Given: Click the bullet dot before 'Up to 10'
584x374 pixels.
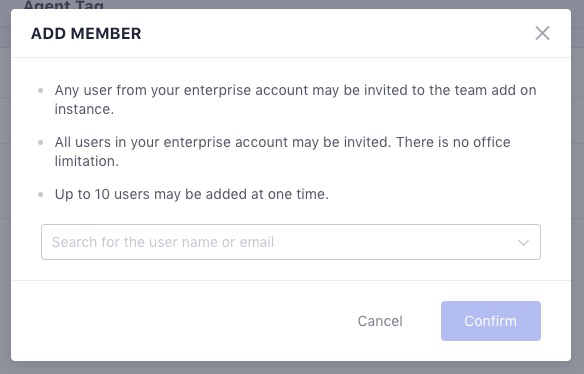Looking at the screenshot, I should [x=41, y=194].
